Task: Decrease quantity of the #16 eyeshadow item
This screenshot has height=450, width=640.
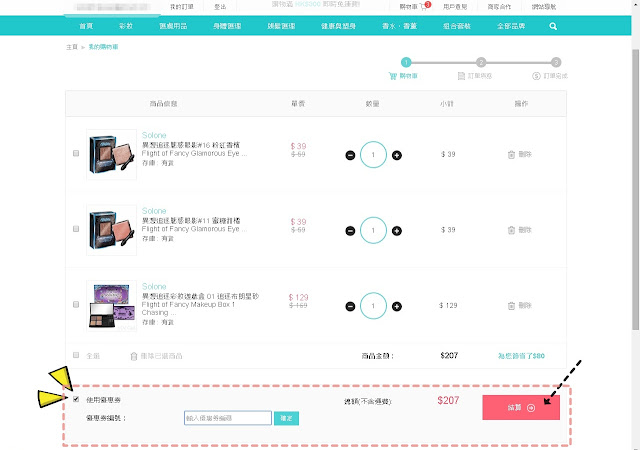Action: (x=350, y=155)
